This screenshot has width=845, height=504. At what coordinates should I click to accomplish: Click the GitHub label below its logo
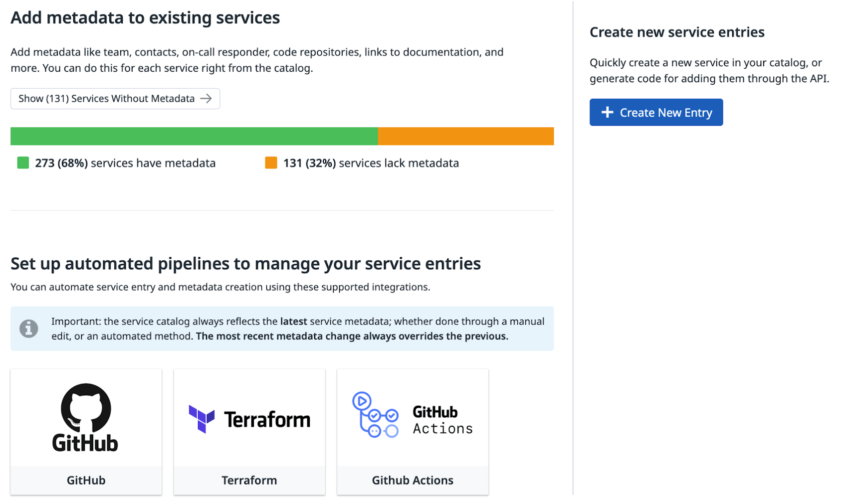coord(85,480)
